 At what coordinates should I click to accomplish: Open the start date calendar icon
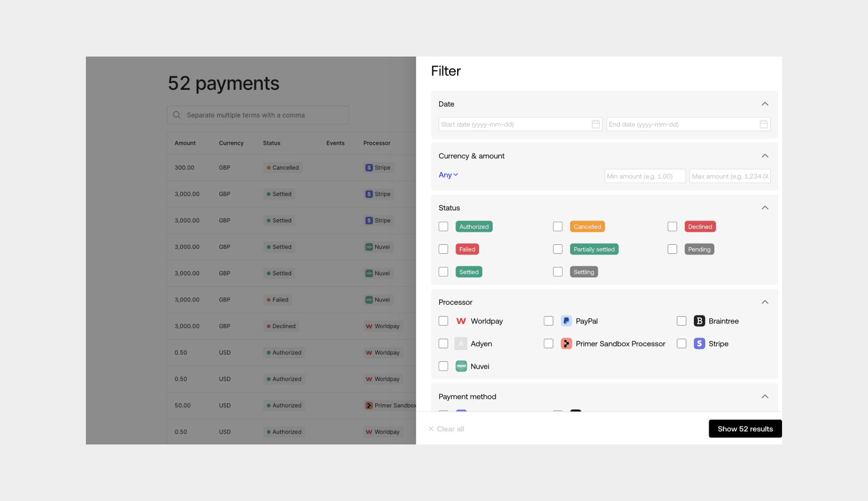point(596,124)
